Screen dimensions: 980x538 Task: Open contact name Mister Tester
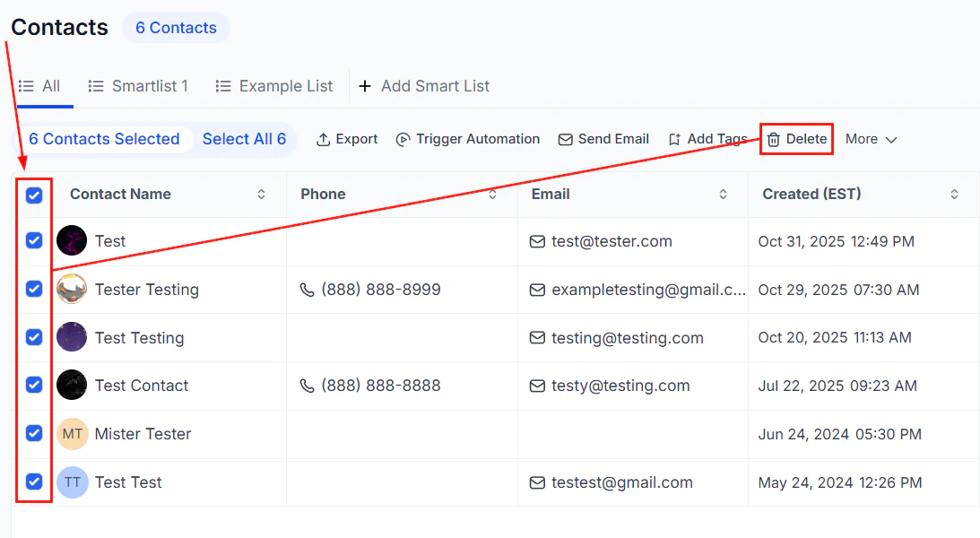pos(143,434)
